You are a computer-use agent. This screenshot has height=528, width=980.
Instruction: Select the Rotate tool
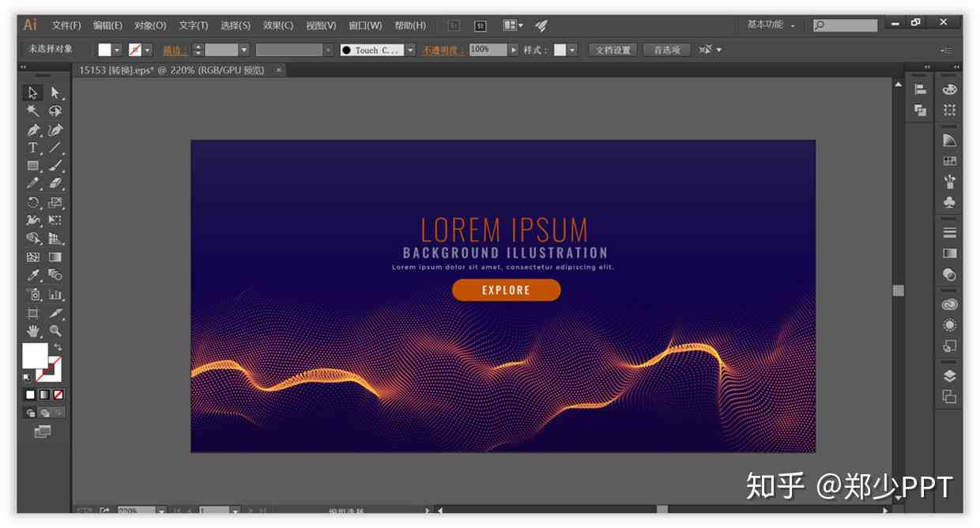[32, 202]
